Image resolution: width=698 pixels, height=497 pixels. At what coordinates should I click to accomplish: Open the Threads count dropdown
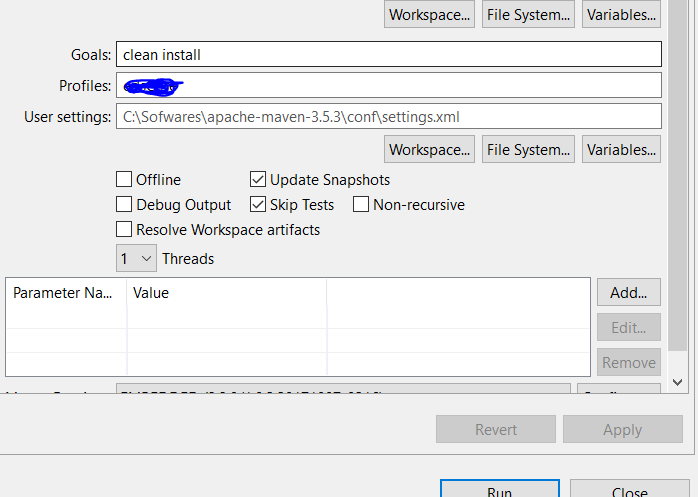point(137,259)
